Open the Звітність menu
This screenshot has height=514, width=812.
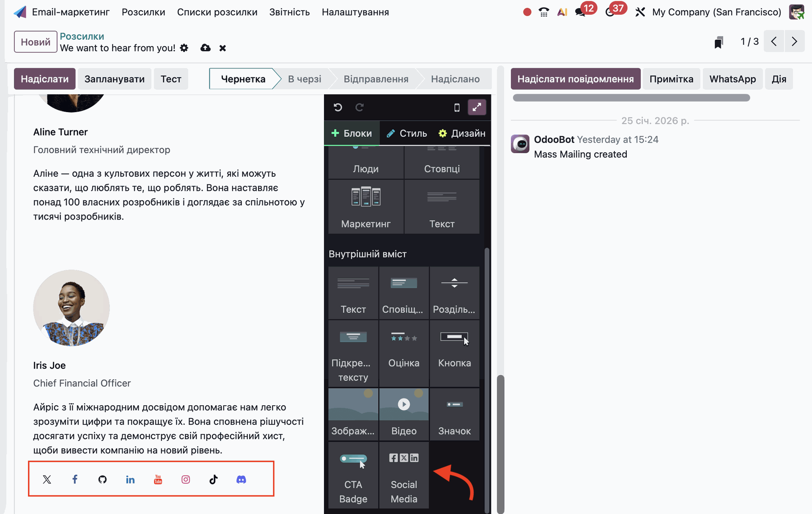[x=289, y=12]
